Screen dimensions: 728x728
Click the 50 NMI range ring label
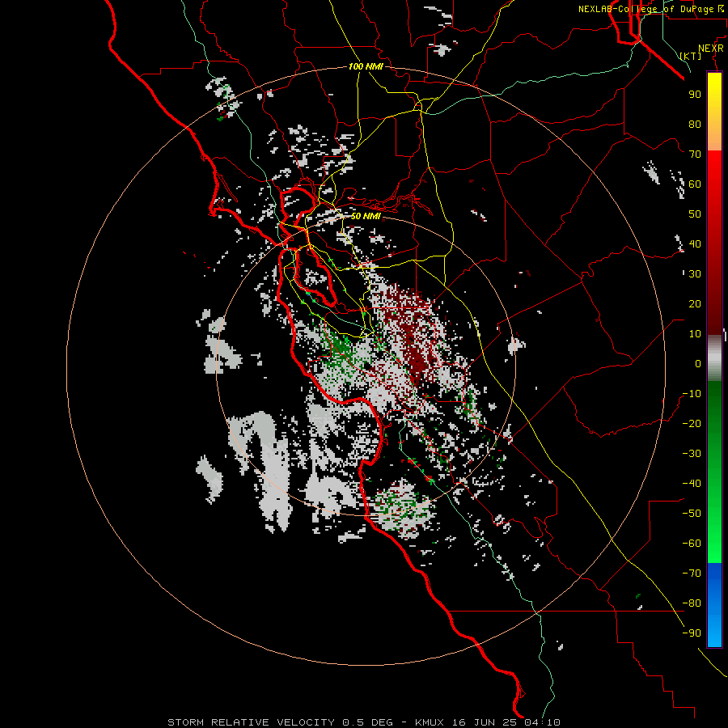(x=366, y=216)
